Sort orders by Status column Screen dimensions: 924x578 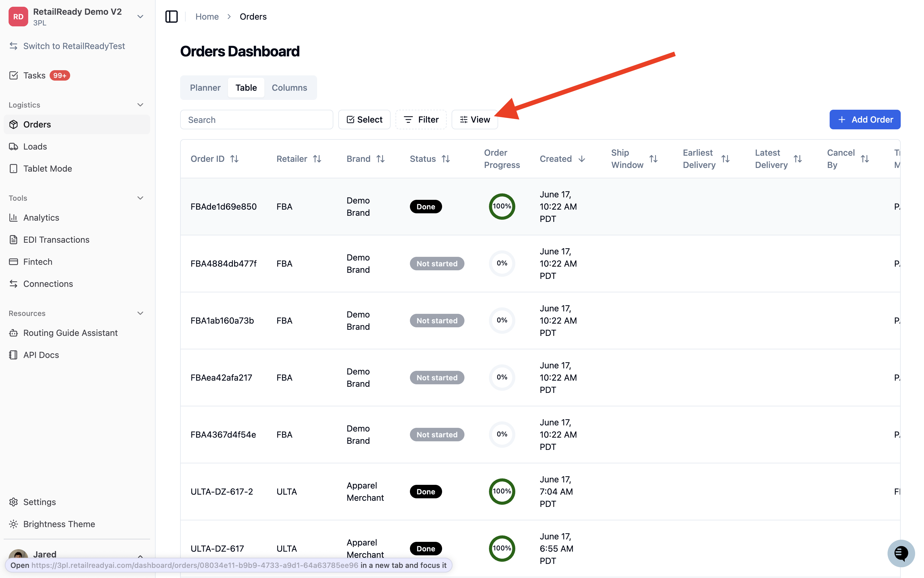click(x=445, y=159)
